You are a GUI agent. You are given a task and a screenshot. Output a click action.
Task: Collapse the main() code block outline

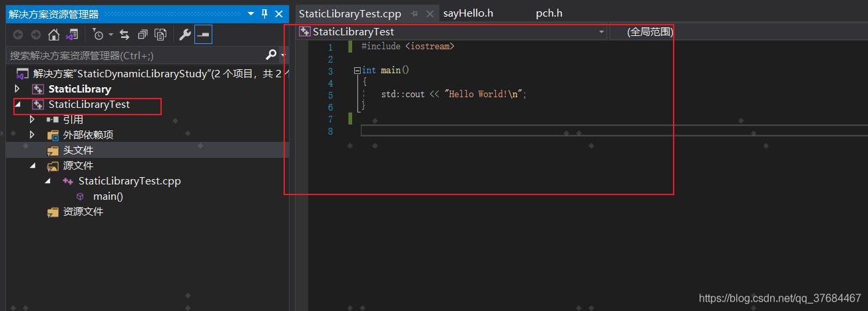pyautogui.click(x=357, y=70)
